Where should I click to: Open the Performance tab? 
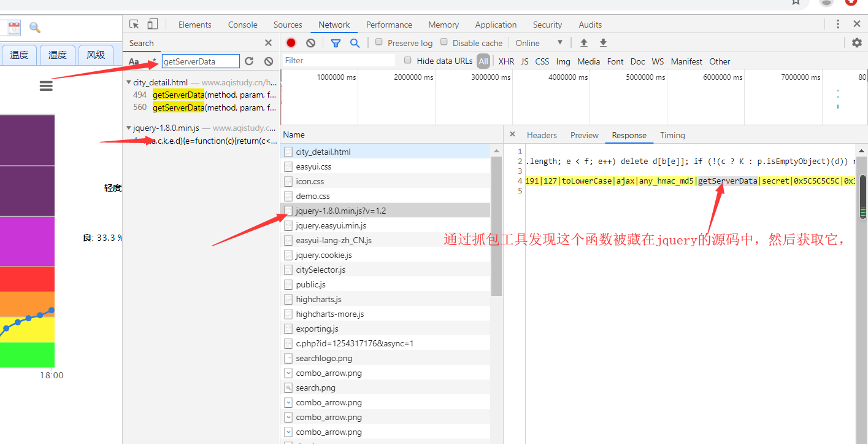(x=389, y=25)
